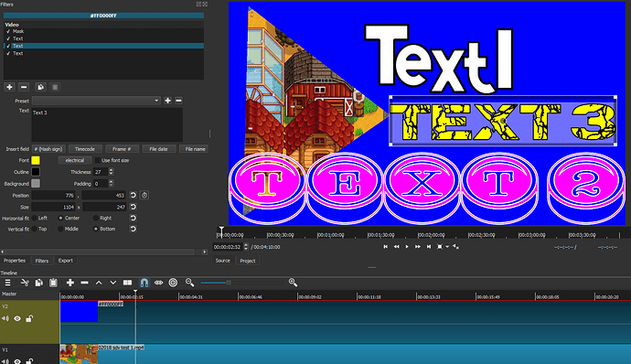Viewport: 631px width, 364px height.
Task: Select Top vertical fit
Action: (35, 229)
